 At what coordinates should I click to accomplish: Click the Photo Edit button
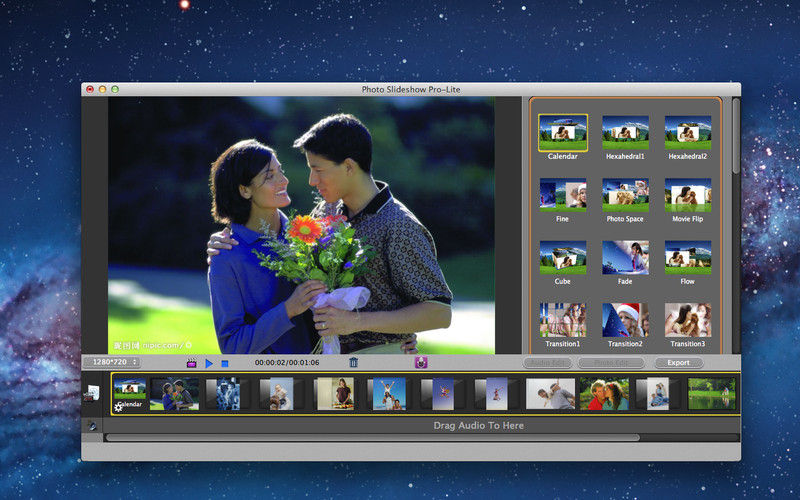(x=611, y=362)
